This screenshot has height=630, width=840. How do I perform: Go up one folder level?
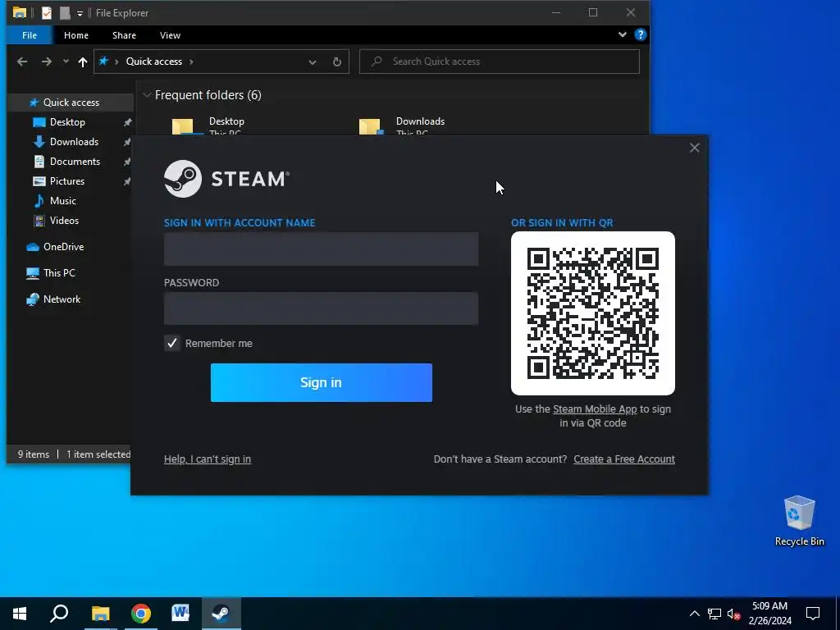tap(83, 62)
